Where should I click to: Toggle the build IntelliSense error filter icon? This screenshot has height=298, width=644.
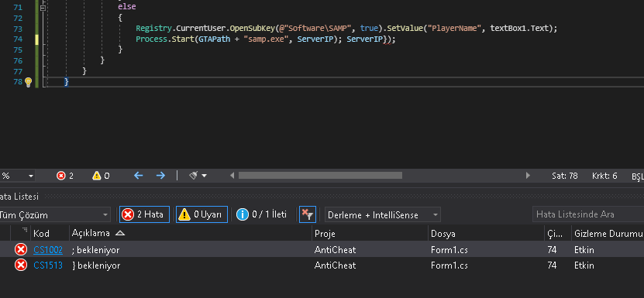coord(307,214)
